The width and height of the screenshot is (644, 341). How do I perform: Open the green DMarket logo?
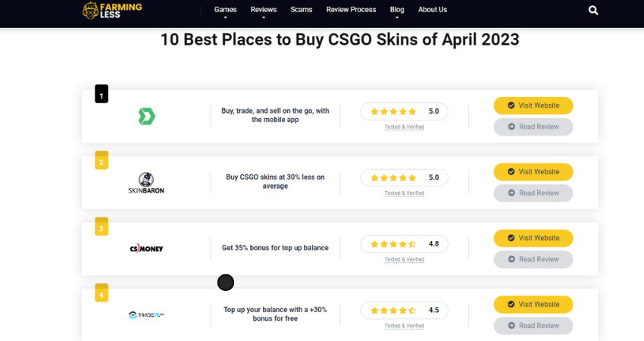pos(147,116)
